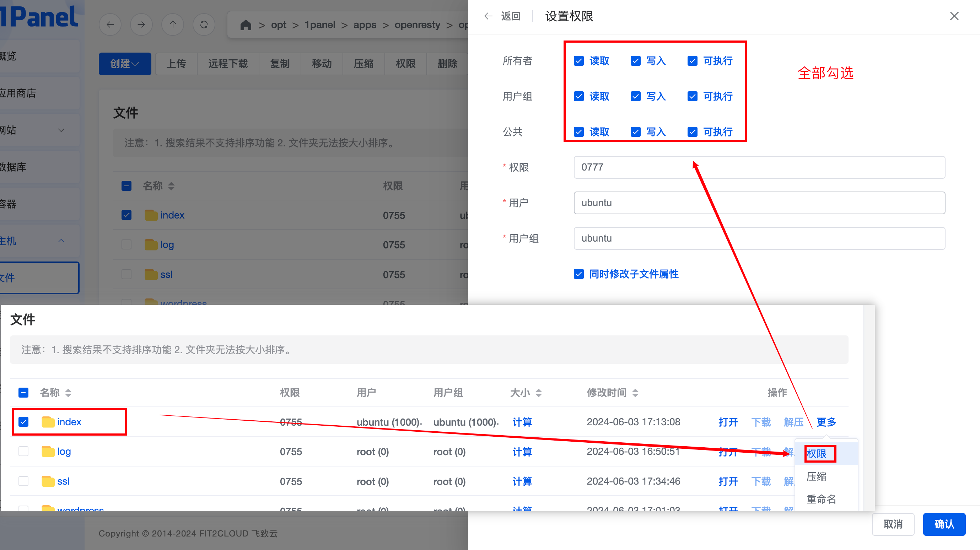980x550 pixels.
Task: Click the index folder icon in lower list
Action: click(48, 422)
